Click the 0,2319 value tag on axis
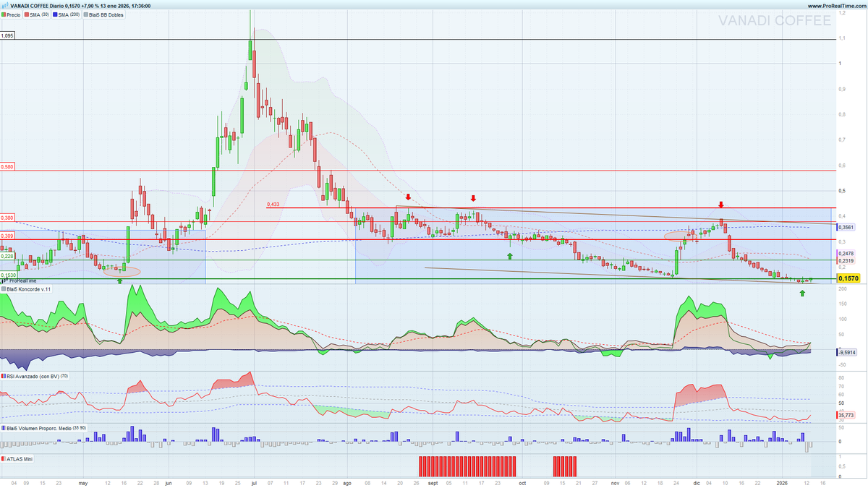Screen dimensions: 868x488 [846, 260]
